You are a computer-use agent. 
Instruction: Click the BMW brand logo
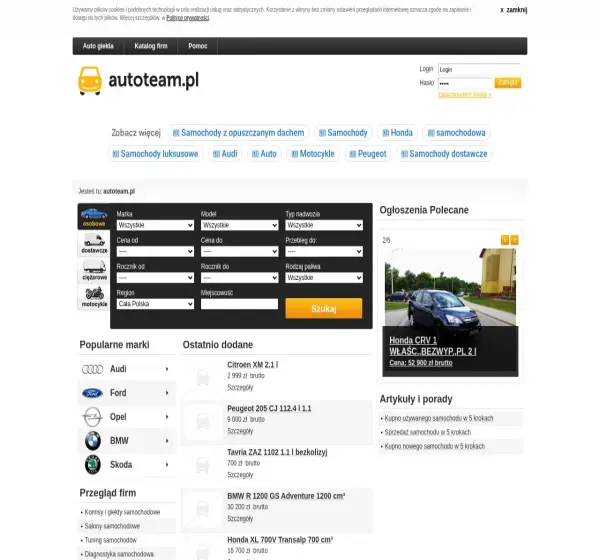pyautogui.click(x=93, y=441)
